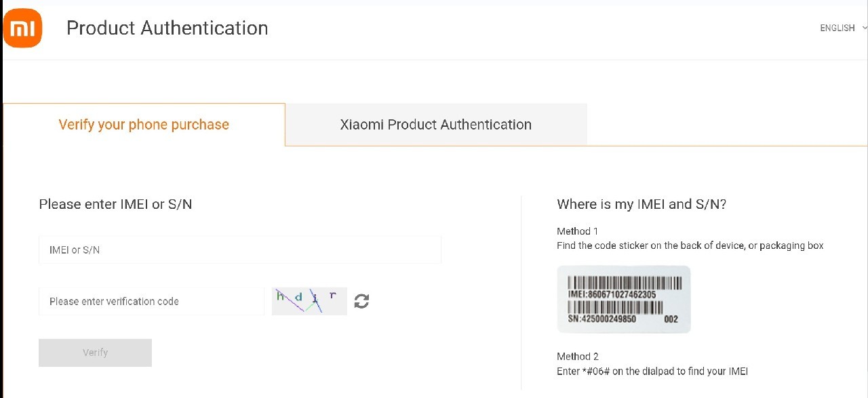
Task: Click the code sticker instruction text
Action: (690, 245)
